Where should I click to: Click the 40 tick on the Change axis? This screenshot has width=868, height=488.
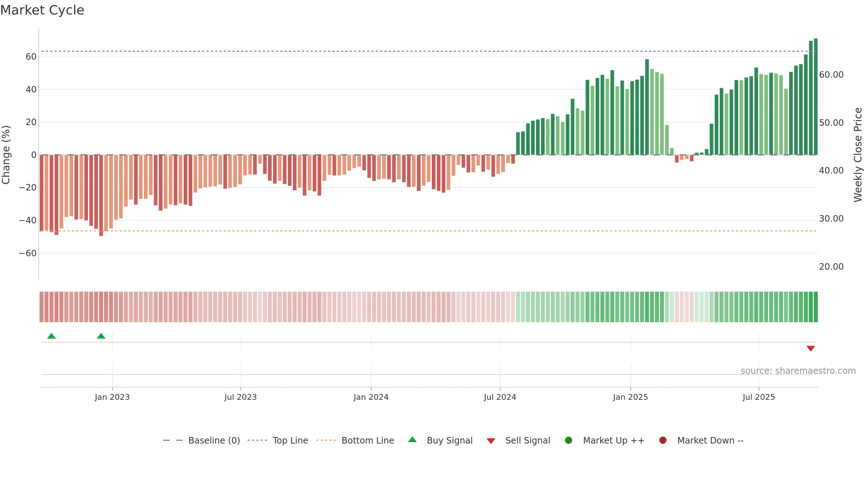(31, 89)
